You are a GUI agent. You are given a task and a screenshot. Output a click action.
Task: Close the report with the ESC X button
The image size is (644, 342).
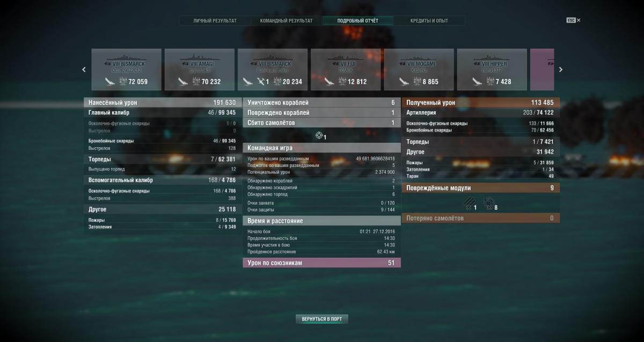574,20
